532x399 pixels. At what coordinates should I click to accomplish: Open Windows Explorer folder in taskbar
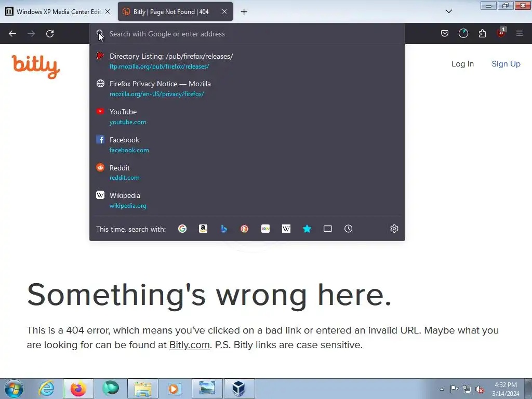[143, 389]
